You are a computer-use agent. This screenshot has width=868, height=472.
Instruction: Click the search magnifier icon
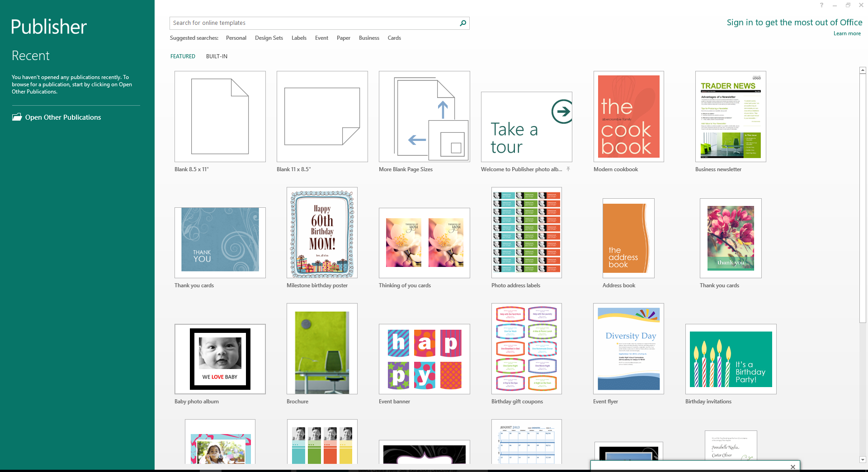click(x=462, y=23)
